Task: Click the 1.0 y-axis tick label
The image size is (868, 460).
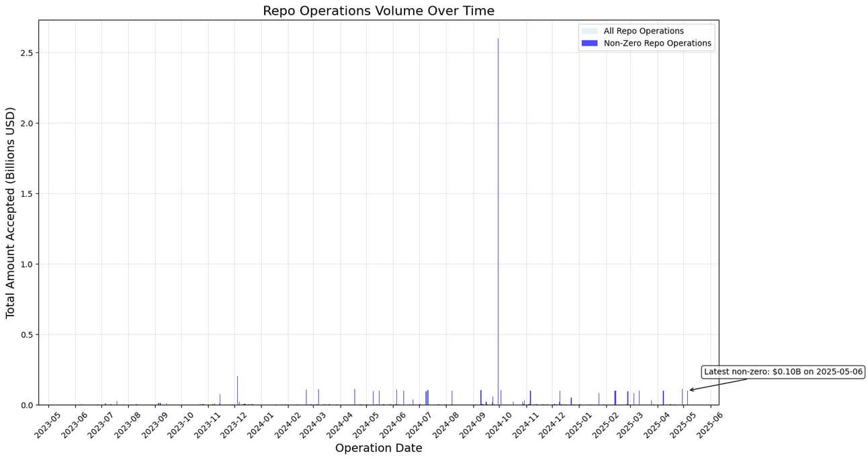Action: click(26, 264)
